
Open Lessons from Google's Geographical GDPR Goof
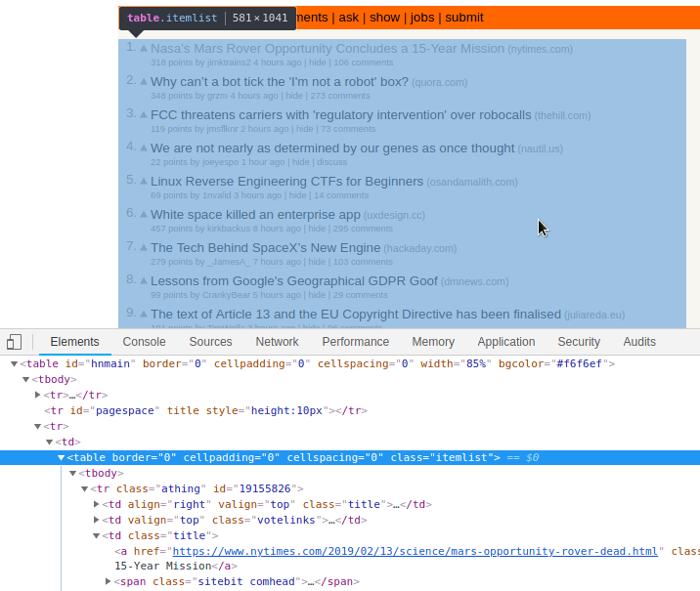[x=293, y=281]
